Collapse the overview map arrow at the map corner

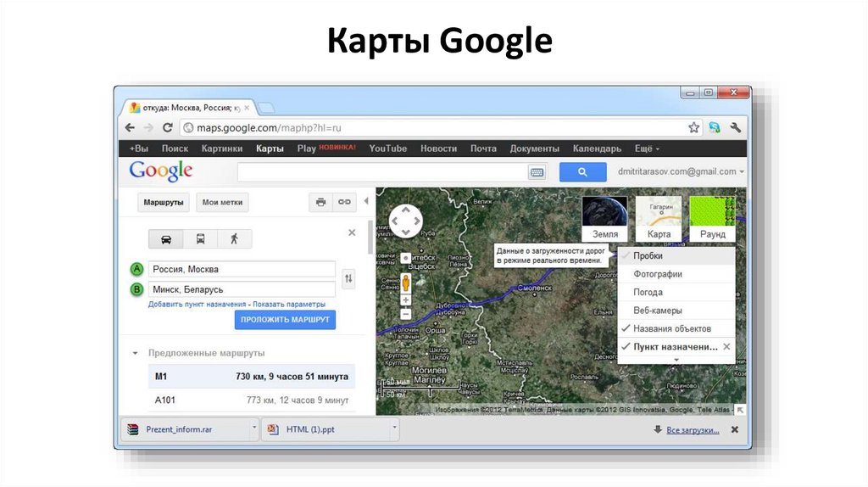tap(740, 410)
